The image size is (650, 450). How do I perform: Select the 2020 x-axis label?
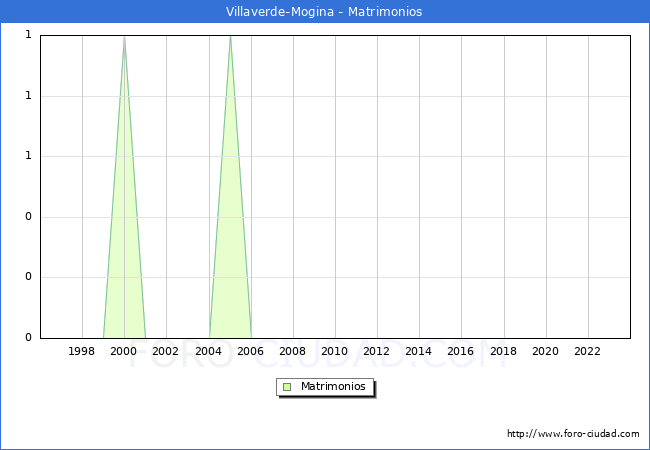545,351
